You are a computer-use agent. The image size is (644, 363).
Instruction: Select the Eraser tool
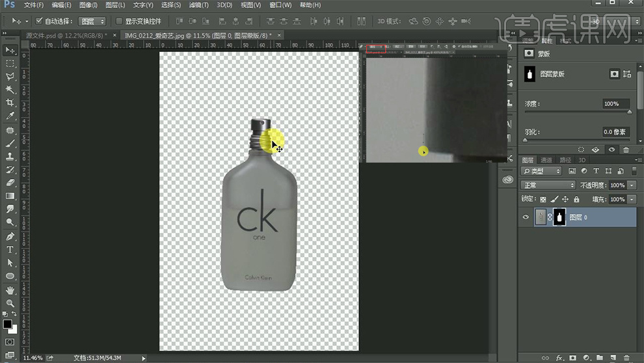(x=10, y=183)
